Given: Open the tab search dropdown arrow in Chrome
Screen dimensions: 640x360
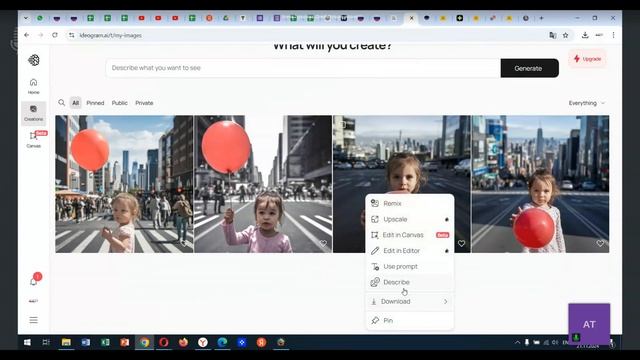Looking at the screenshot, I should (x=26, y=18).
